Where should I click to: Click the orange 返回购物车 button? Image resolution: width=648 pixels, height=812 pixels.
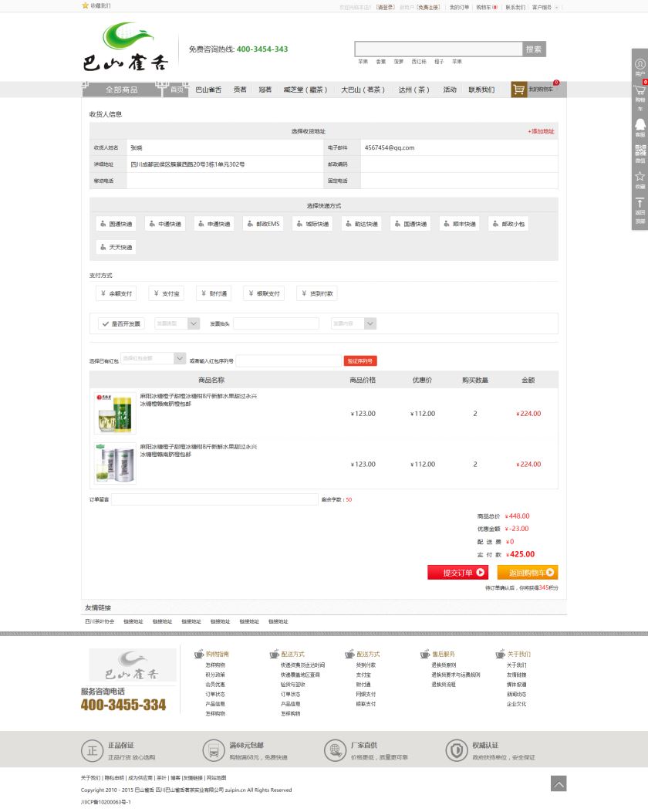click(528, 572)
